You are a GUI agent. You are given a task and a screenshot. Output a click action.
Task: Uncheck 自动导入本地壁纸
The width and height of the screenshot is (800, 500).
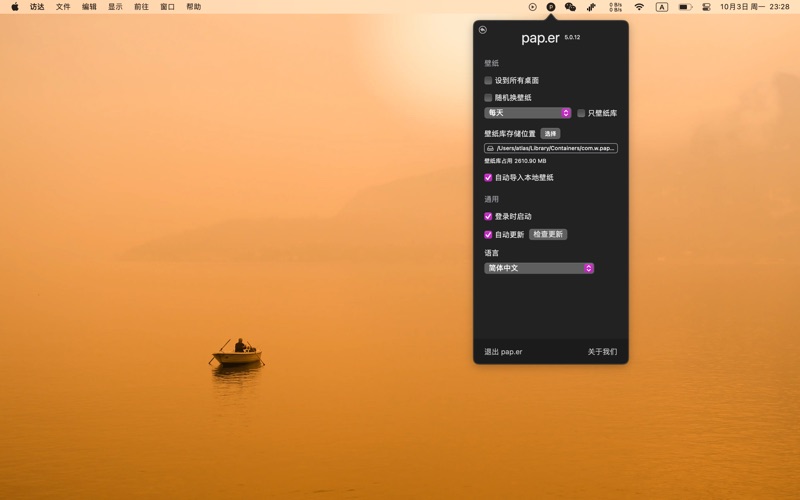[488, 178]
